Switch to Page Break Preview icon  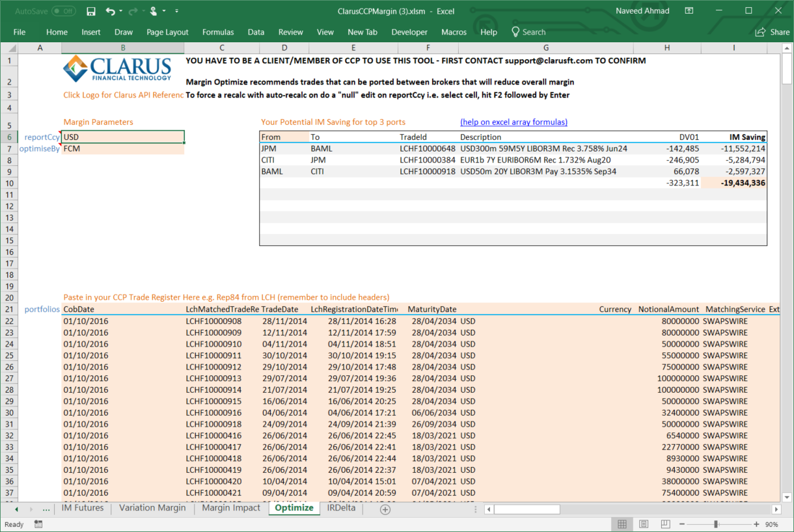[x=664, y=524]
